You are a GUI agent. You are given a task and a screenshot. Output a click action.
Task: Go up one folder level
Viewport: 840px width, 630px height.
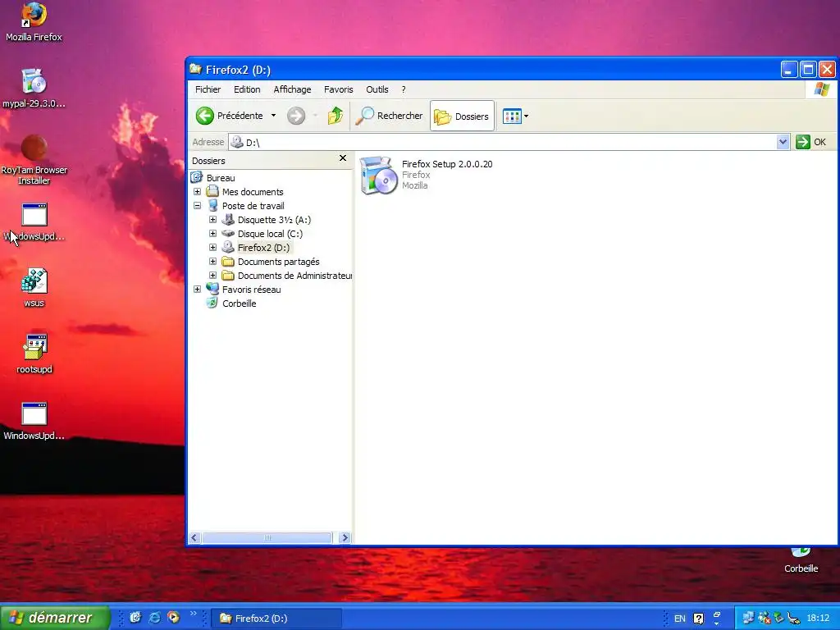pyautogui.click(x=336, y=116)
